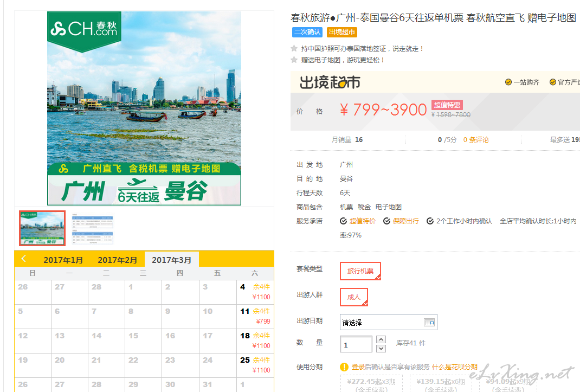Increase quantity with the up arrow

click(x=381, y=339)
